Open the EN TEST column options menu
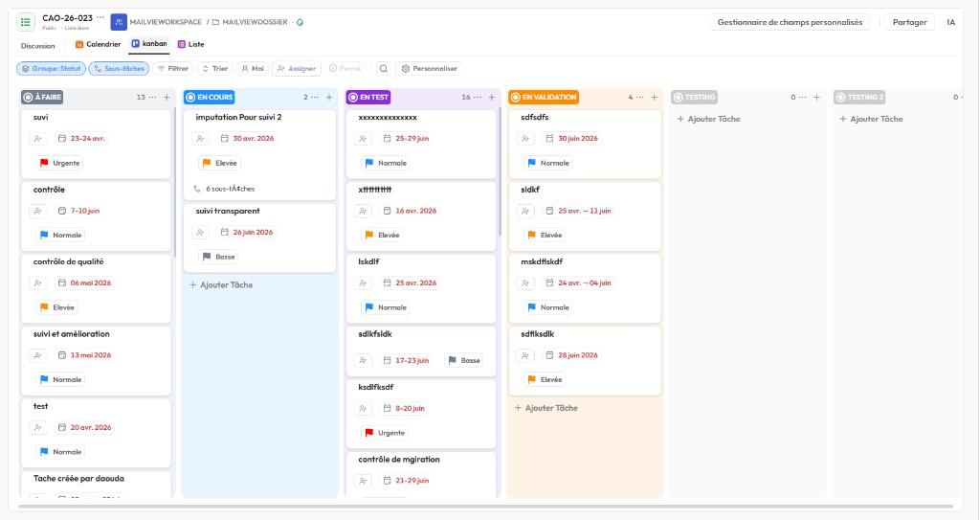The height and width of the screenshot is (520, 980). pos(478,97)
